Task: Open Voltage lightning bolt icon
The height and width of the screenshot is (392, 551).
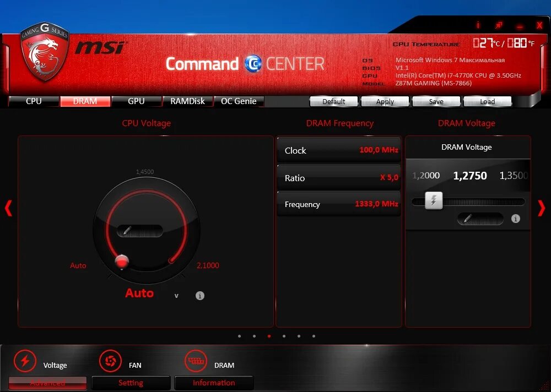Action: [x=25, y=361]
